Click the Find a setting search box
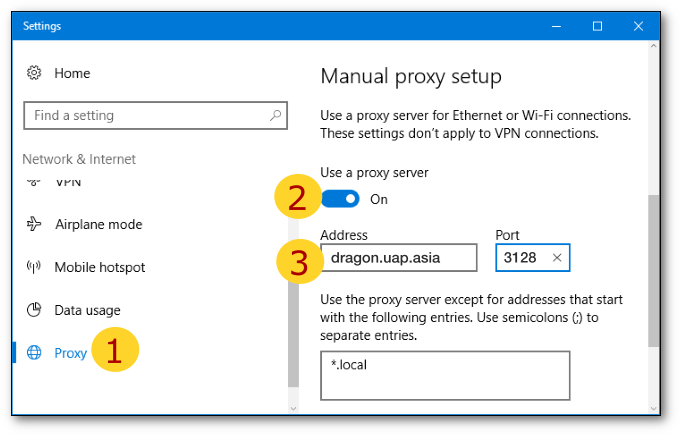The width and height of the screenshot is (680, 435). pos(156,115)
